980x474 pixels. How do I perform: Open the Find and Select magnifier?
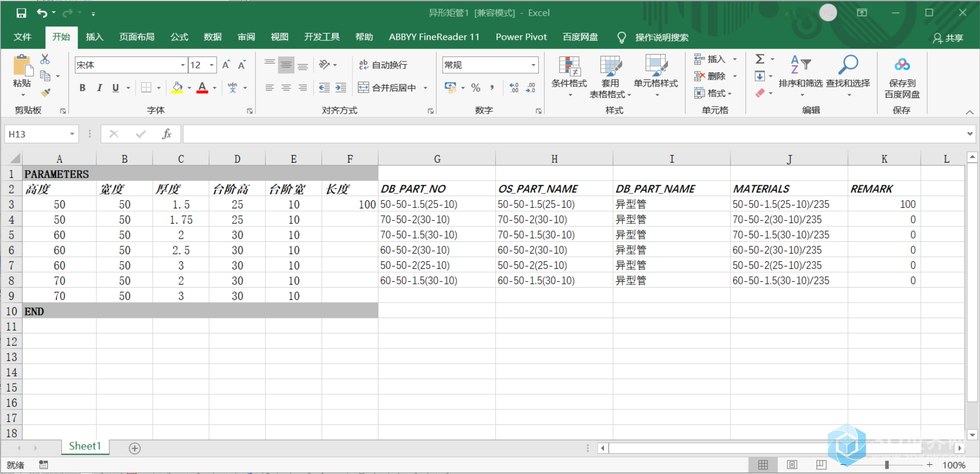point(848,65)
